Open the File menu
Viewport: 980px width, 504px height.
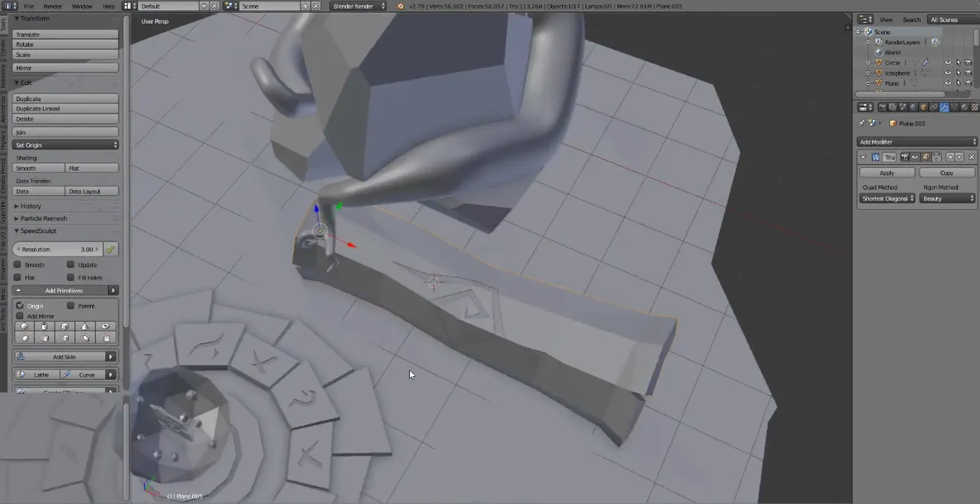(28, 6)
